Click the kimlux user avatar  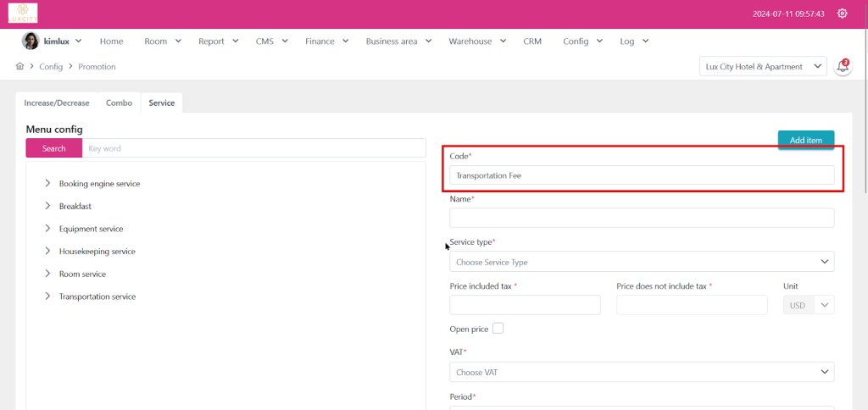pos(31,41)
